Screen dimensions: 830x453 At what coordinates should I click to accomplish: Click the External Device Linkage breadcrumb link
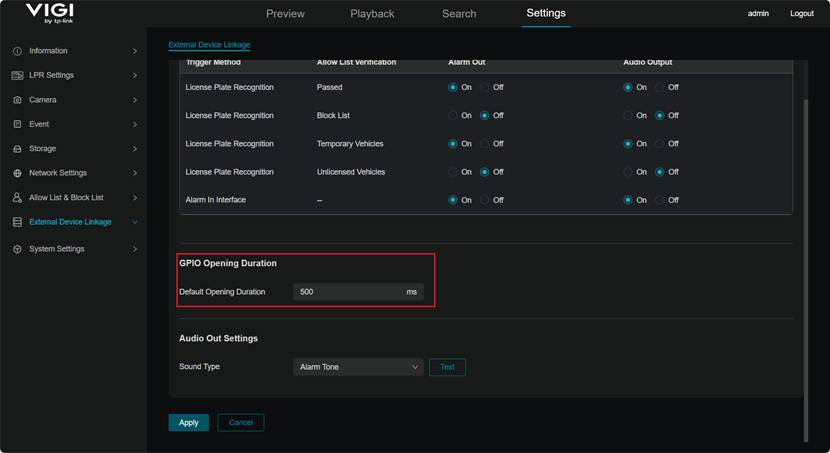point(210,45)
